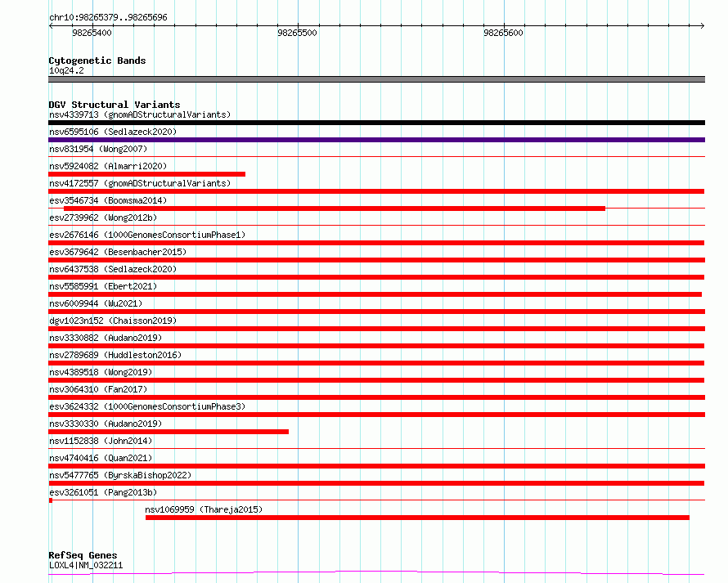Viewport: 728px width, 583px height.
Task: Click ruler position 98265500
Action: [x=297, y=33]
